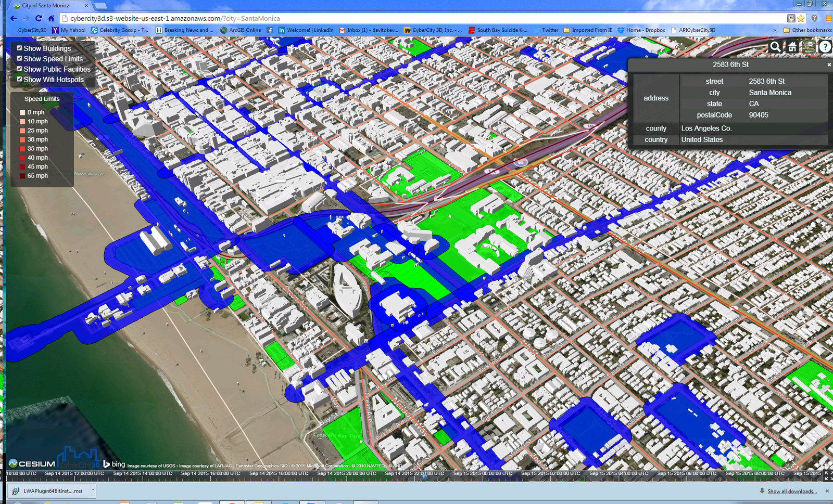Click the timeline fullscreen icon
The image size is (833, 504).
point(828,475)
